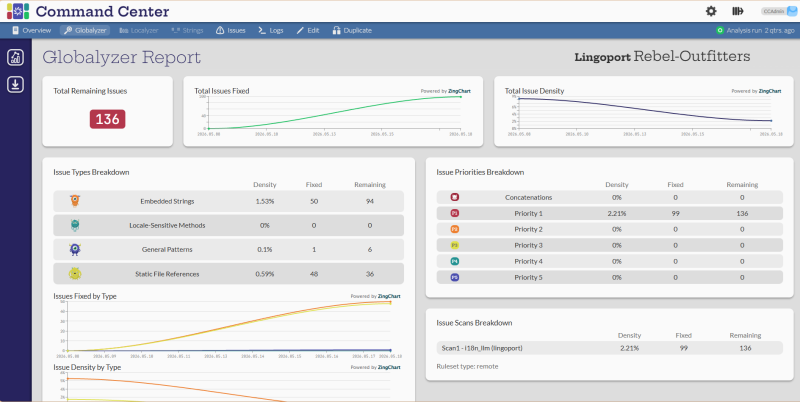Open the Overview tab
Image resolution: width=800 pixels, height=402 pixels.
31,31
